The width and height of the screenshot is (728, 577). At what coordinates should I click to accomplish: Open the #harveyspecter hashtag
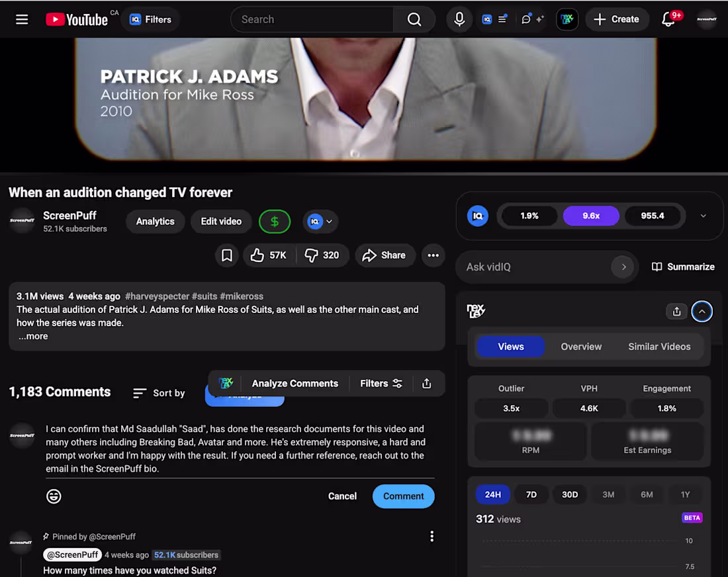click(x=157, y=296)
